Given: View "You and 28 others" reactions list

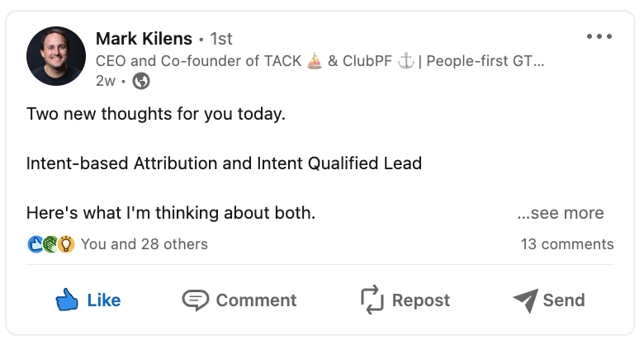Looking at the screenshot, I should (144, 244).
